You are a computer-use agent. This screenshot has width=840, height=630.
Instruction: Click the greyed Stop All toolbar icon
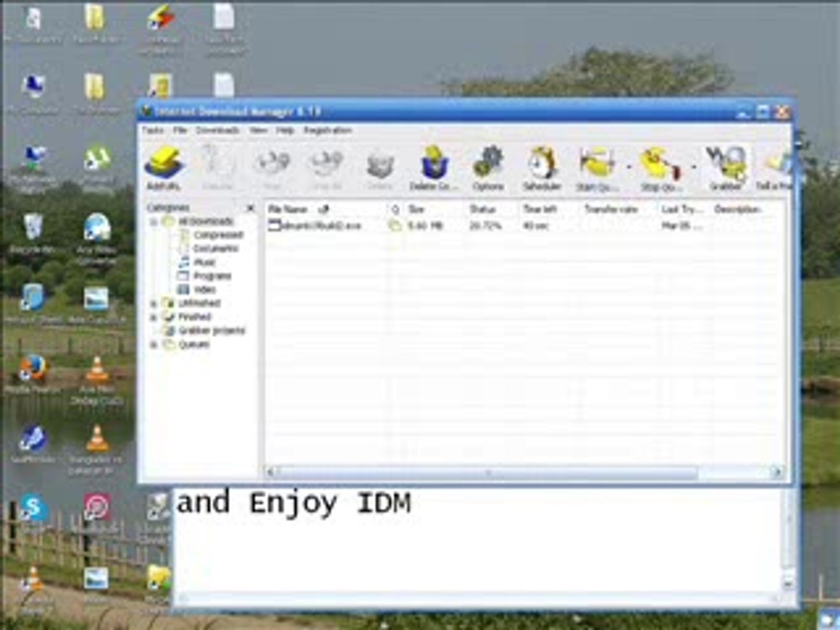point(326,169)
